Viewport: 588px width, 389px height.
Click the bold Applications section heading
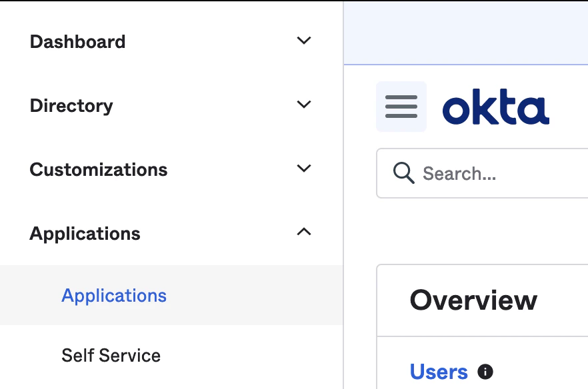pyautogui.click(x=85, y=234)
